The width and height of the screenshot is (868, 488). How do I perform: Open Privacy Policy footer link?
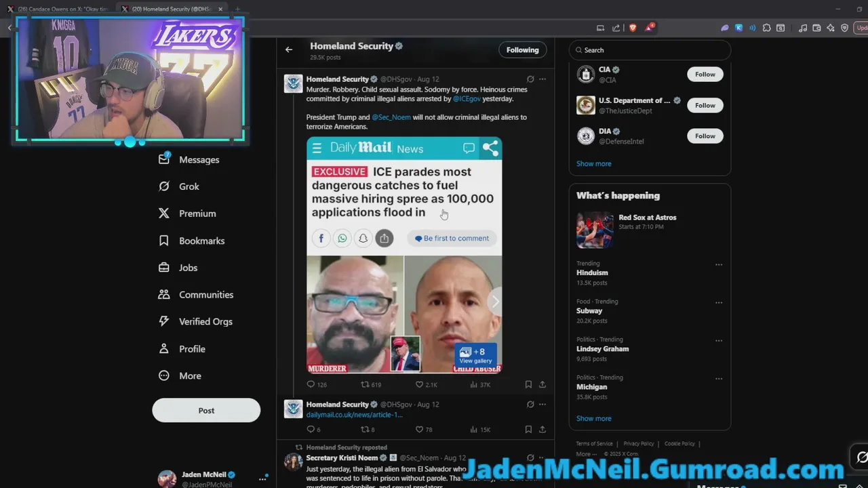click(639, 443)
